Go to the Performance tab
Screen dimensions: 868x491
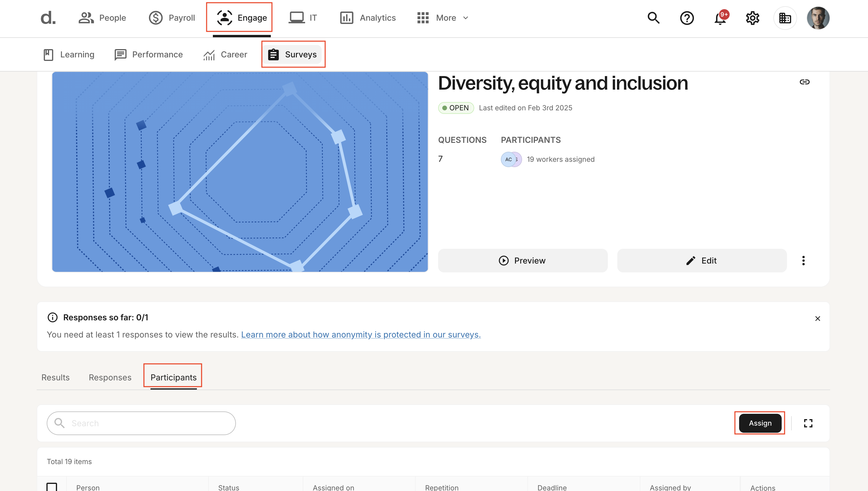tap(149, 54)
